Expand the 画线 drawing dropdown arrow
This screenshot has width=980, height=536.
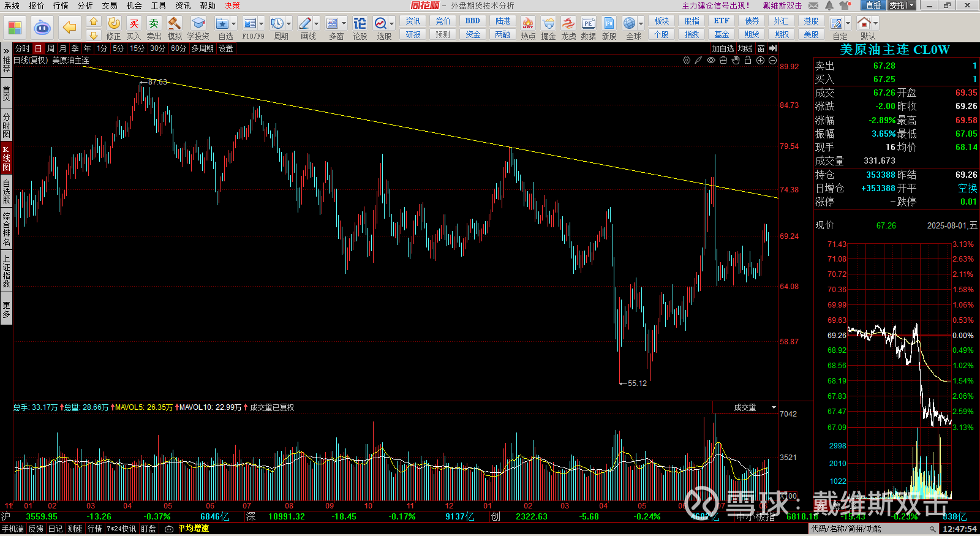pyautogui.click(x=317, y=24)
